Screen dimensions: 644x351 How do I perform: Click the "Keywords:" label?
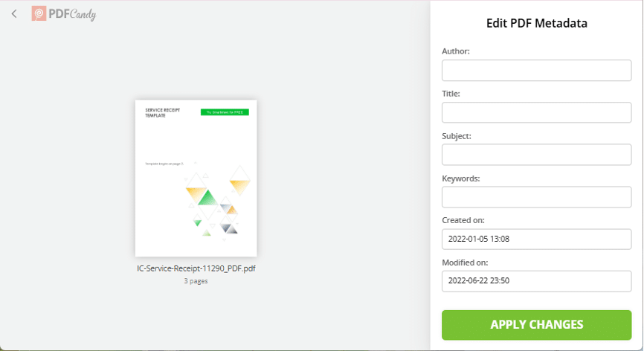tap(461, 178)
